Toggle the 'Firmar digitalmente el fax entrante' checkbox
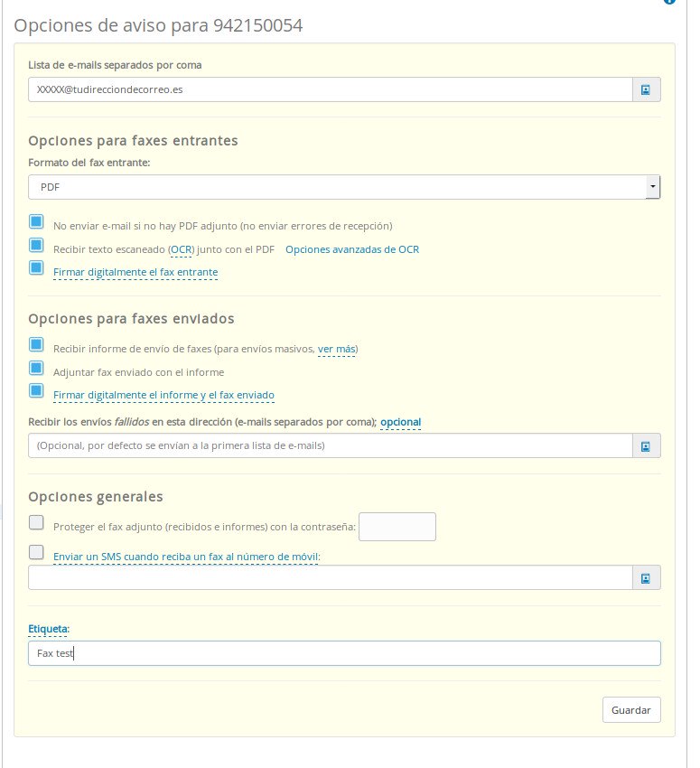700x768 pixels. (36, 267)
